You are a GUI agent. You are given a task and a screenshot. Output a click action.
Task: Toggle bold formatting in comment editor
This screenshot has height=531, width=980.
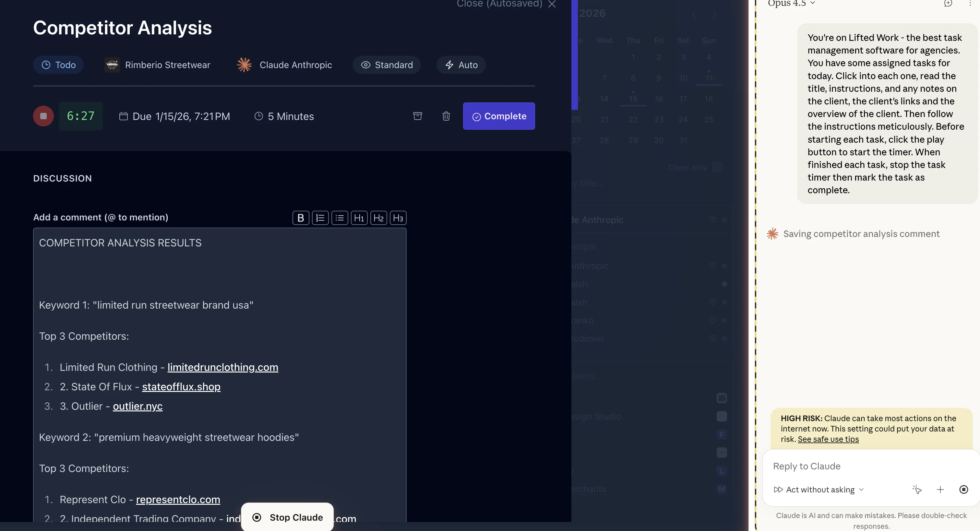301,218
